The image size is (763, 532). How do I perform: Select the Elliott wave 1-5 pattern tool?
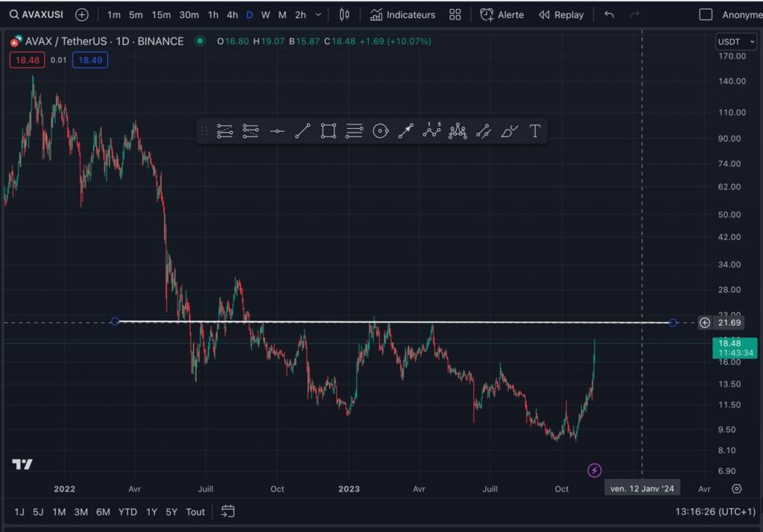(431, 130)
